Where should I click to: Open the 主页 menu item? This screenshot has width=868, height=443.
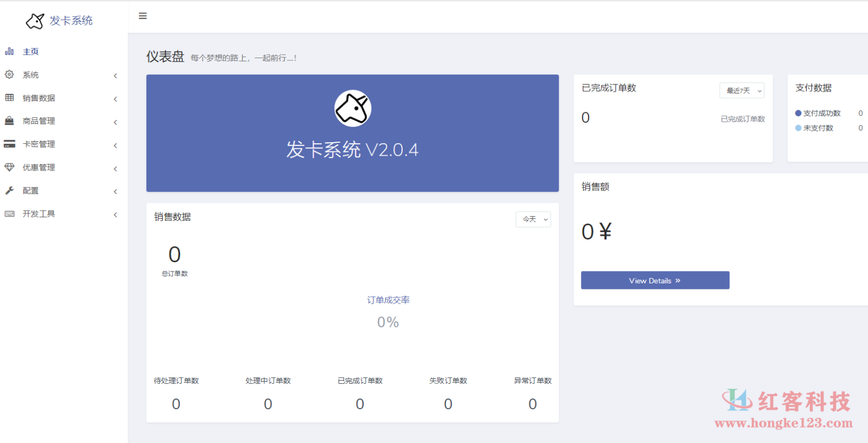point(30,52)
